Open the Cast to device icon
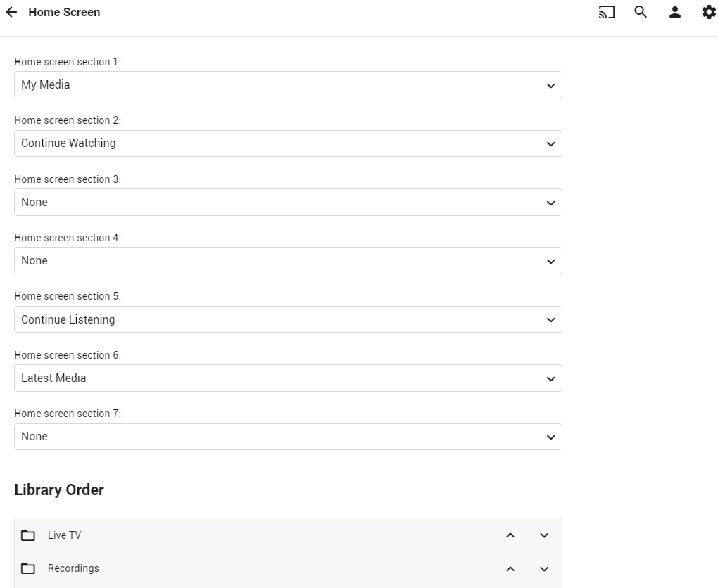718x588 pixels. click(607, 12)
